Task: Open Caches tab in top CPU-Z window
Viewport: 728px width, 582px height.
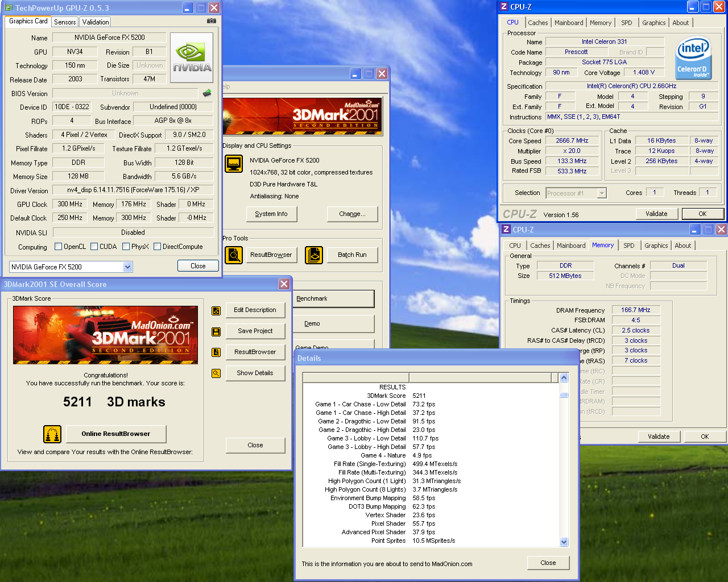Action: click(x=538, y=23)
